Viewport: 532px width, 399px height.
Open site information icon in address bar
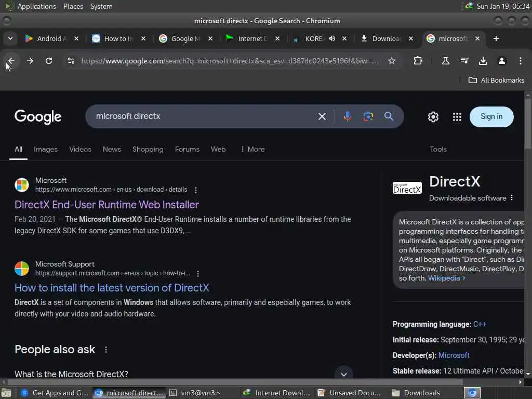click(x=71, y=61)
